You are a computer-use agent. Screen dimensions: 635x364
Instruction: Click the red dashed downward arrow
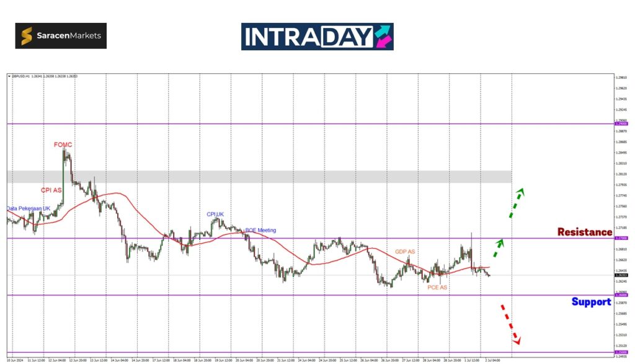tap(510, 324)
